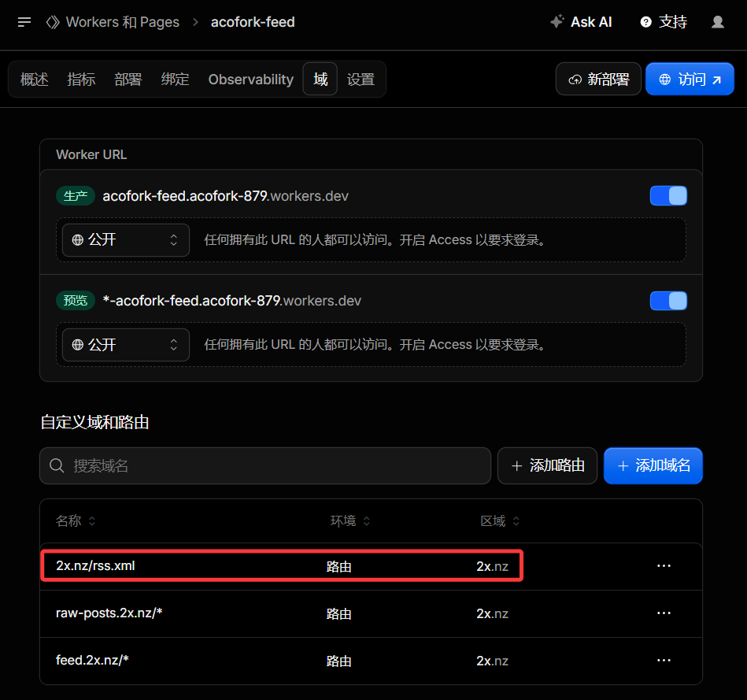Select the feed.2x.nz/* route name
The width and height of the screenshot is (747, 700).
pyautogui.click(x=92, y=660)
